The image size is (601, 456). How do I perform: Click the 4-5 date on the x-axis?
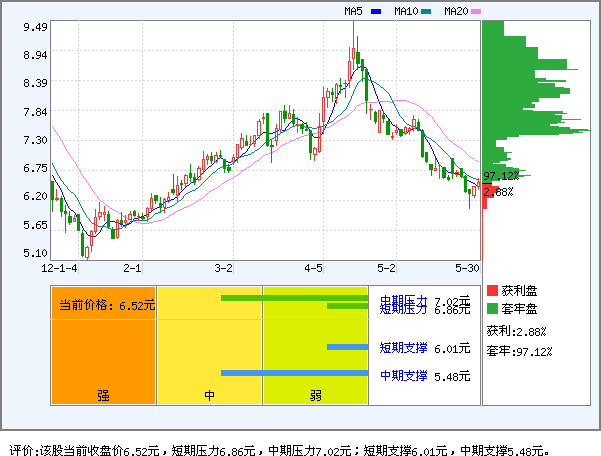314,268
